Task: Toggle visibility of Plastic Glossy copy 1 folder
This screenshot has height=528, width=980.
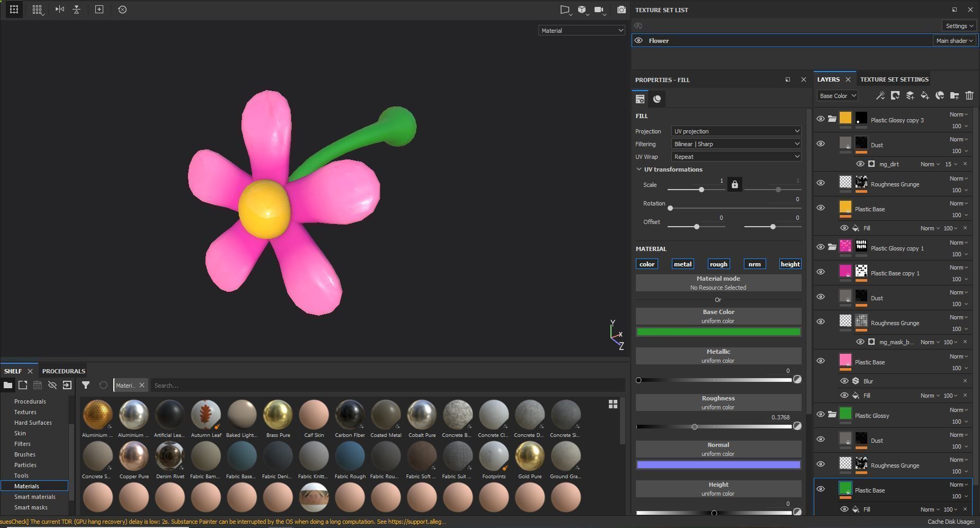Action: 821,247
